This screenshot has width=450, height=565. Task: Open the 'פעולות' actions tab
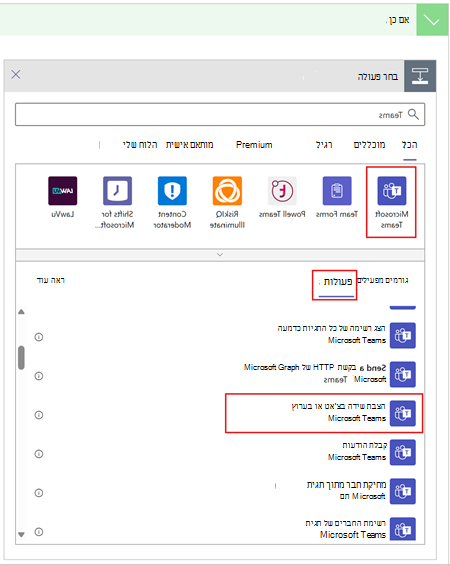click(x=338, y=282)
